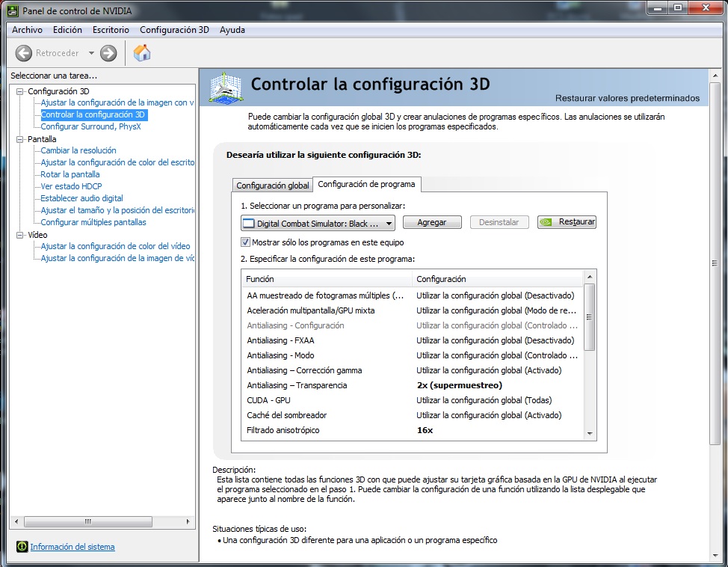Click the Agregar button
The height and width of the screenshot is (567, 728).
[x=432, y=222]
